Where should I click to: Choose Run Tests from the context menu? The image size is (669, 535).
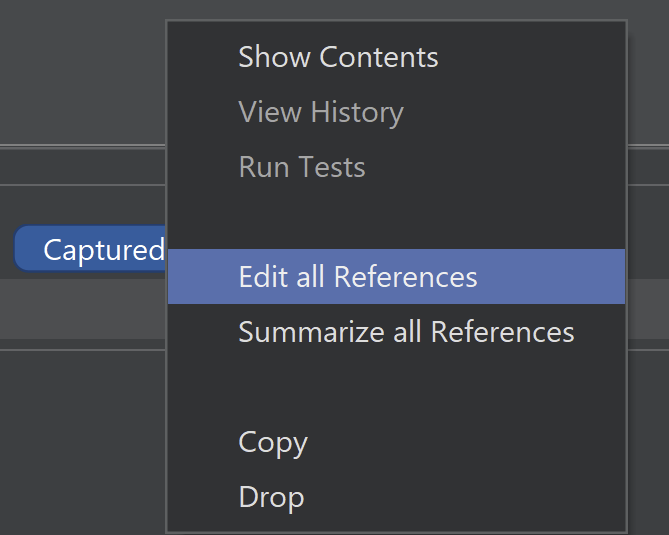pos(301,167)
